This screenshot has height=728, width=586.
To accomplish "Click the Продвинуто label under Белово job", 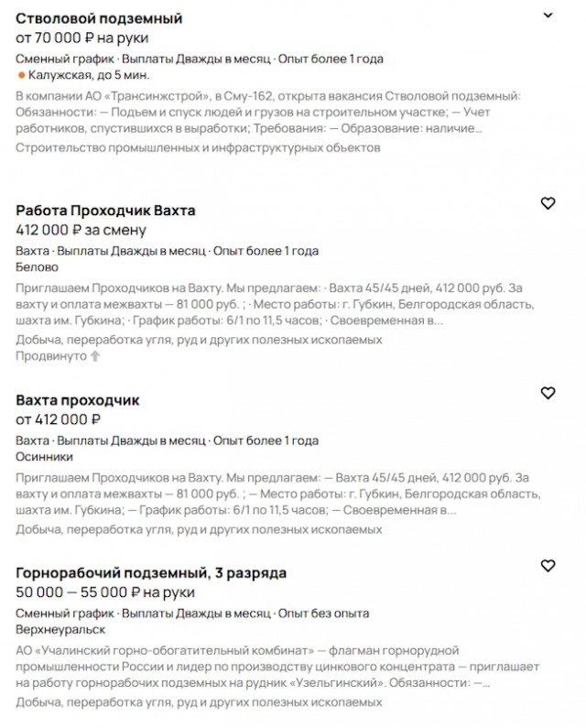I will (51, 356).
